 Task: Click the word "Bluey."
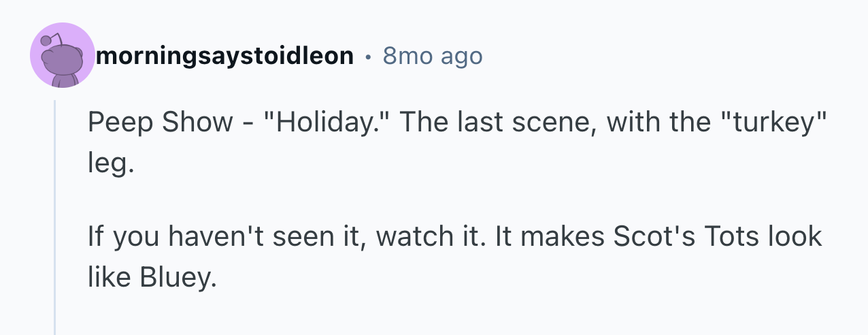coord(178,278)
